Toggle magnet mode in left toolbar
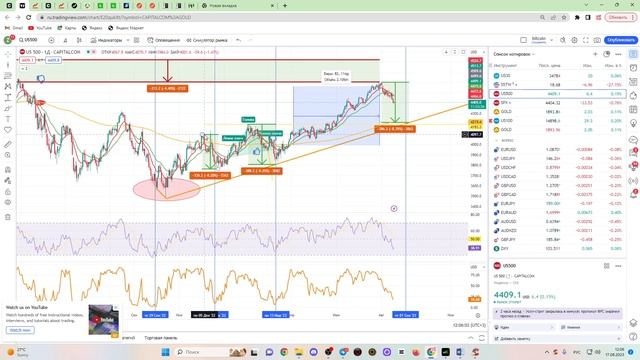 (x=8, y=170)
